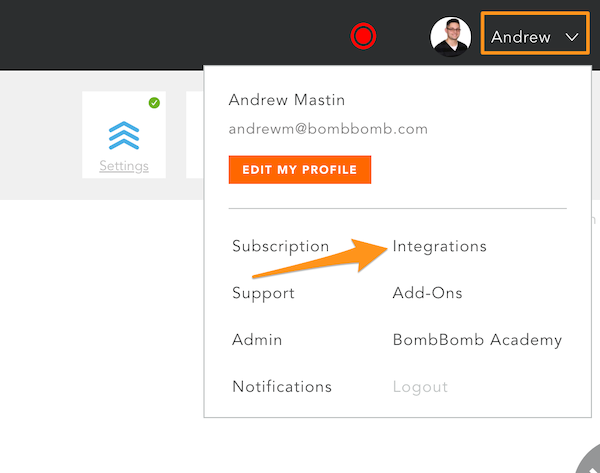Viewport: 600px width, 473px height.
Task: Select Integrations in the account menu
Action: point(439,246)
